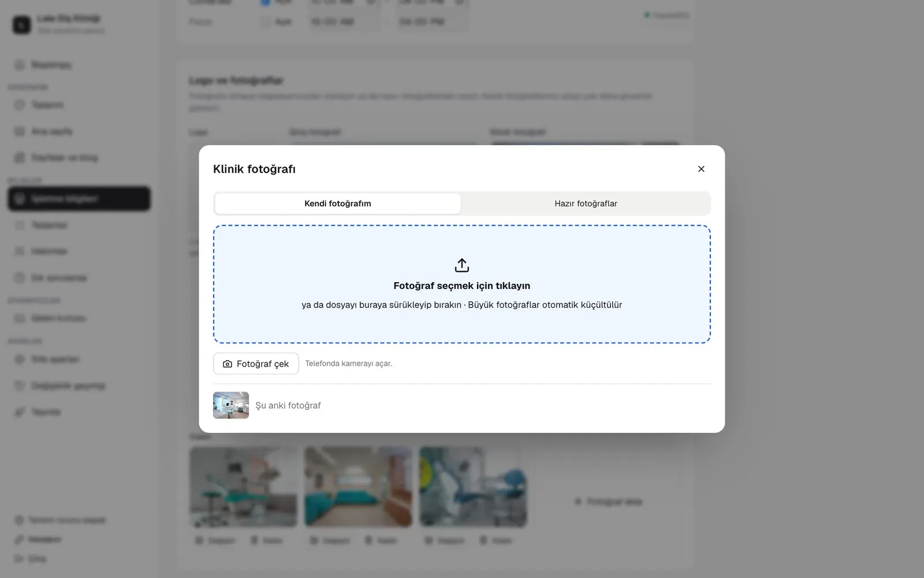
Task: Select the first gallery photo with green chair
Action: (243, 487)
